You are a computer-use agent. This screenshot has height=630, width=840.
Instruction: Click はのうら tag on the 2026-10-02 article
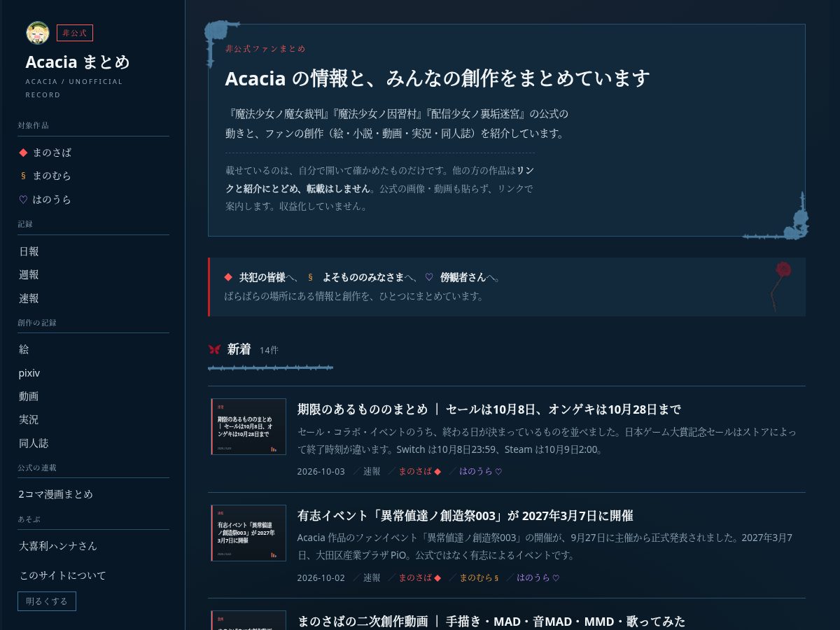click(x=538, y=577)
